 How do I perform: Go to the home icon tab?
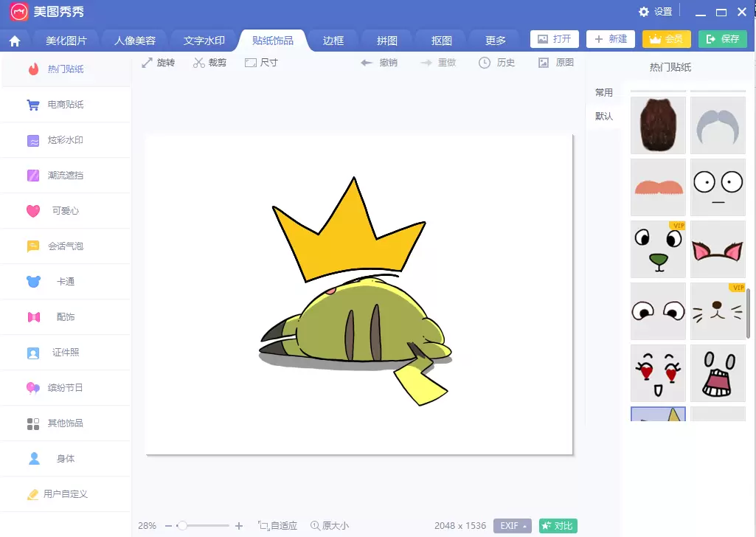(x=15, y=41)
